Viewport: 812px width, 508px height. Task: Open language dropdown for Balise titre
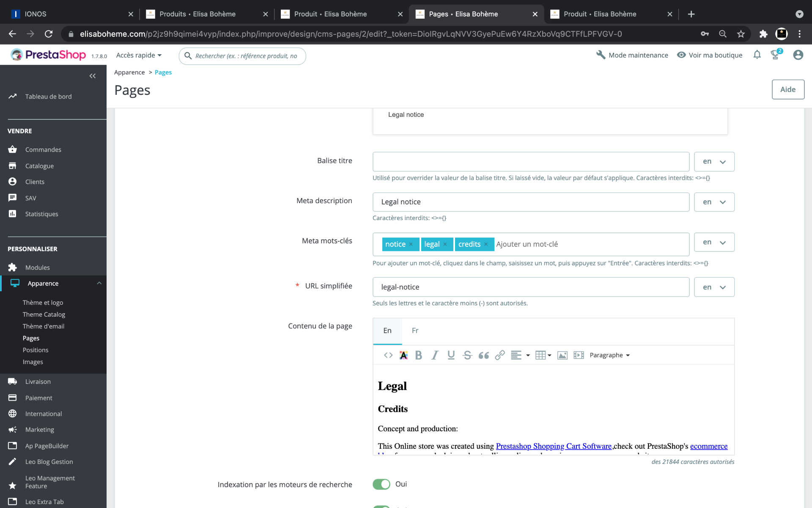[714, 162]
